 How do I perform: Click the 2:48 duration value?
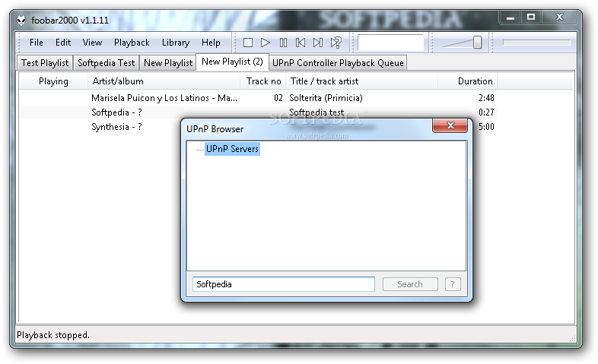pos(486,98)
